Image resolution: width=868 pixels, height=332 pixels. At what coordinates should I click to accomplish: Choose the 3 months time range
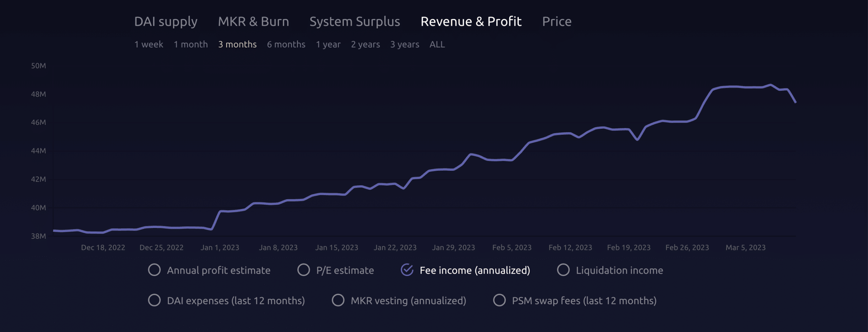(237, 44)
